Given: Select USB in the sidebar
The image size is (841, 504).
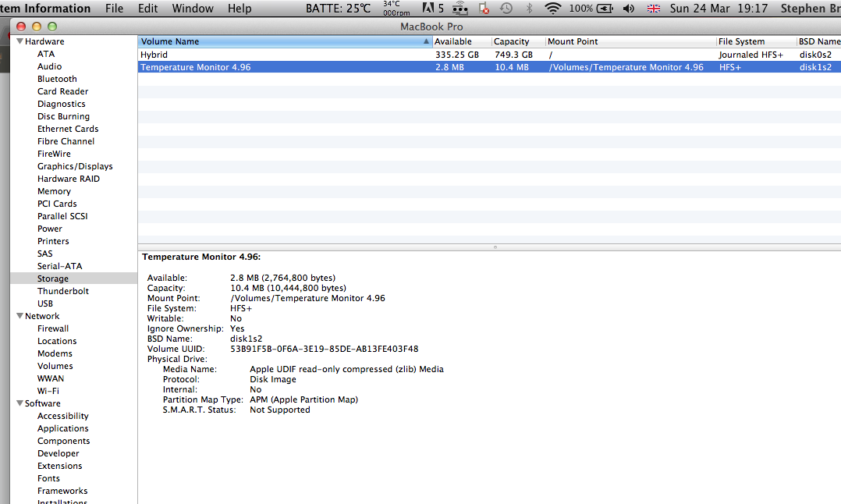Looking at the screenshot, I should [45, 303].
